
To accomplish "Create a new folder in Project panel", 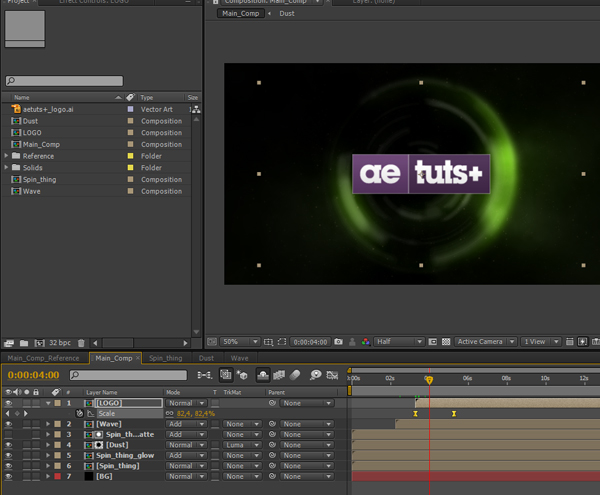I will coord(24,343).
